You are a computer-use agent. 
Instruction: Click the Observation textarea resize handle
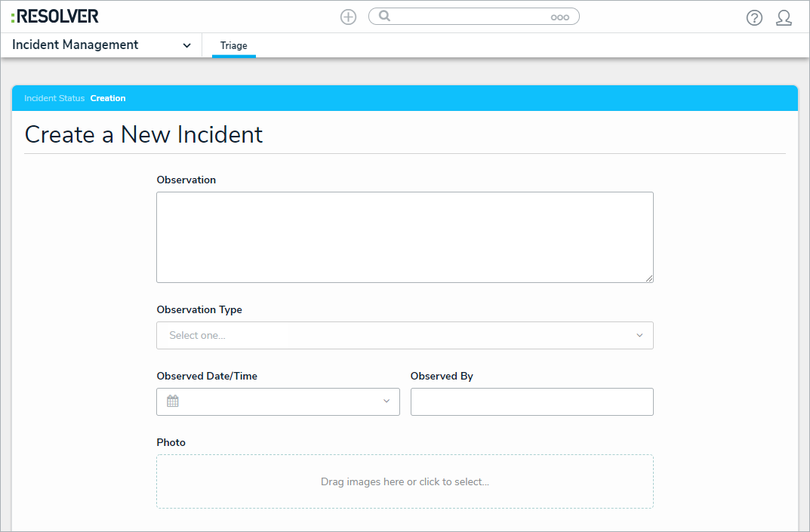pos(648,278)
